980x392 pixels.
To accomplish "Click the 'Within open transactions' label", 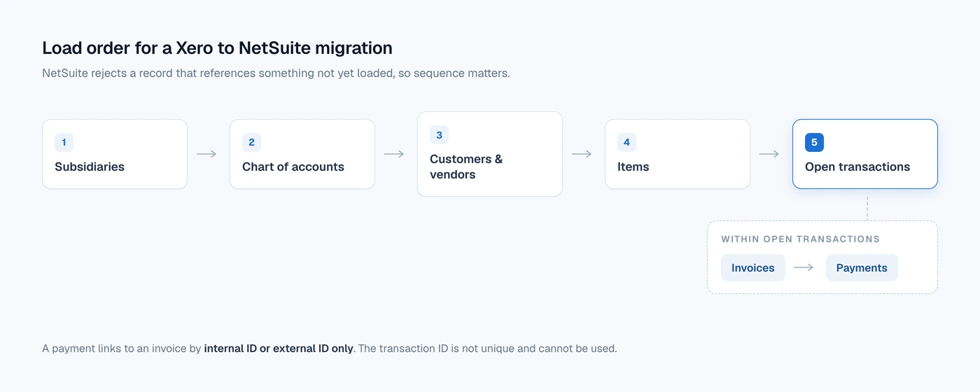I will point(800,239).
